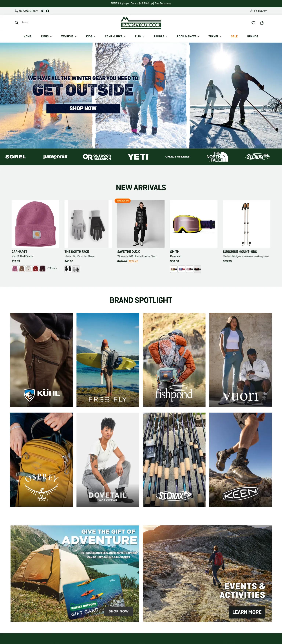282x644 pixels.
Task: Open the Smith Daredevil goggles thumbnail
Action: (x=194, y=224)
